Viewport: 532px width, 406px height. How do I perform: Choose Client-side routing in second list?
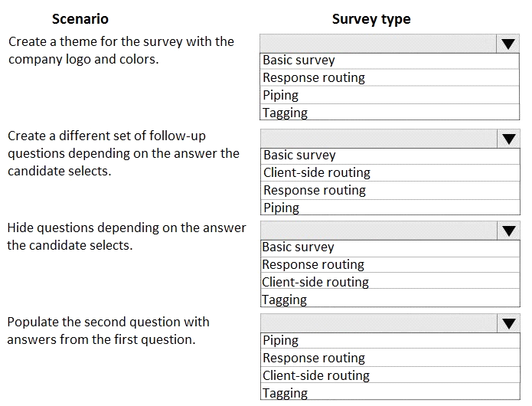click(390, 173)
